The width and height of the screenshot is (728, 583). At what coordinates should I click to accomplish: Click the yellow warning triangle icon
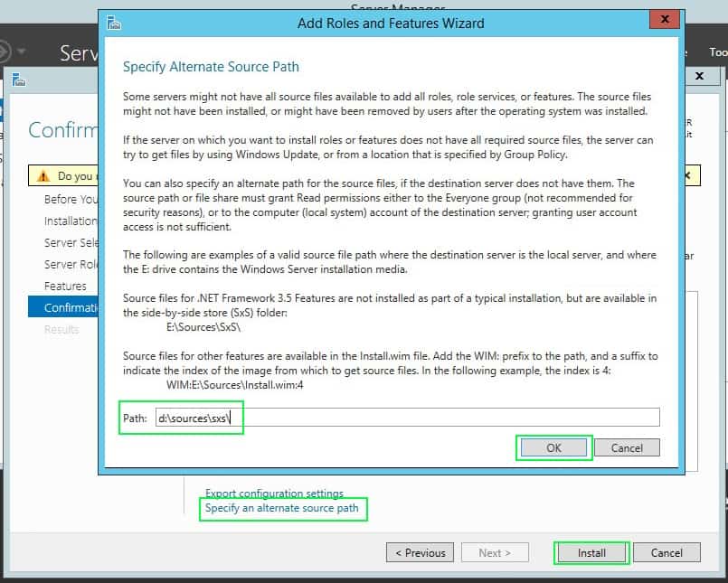tap(43, 176)
